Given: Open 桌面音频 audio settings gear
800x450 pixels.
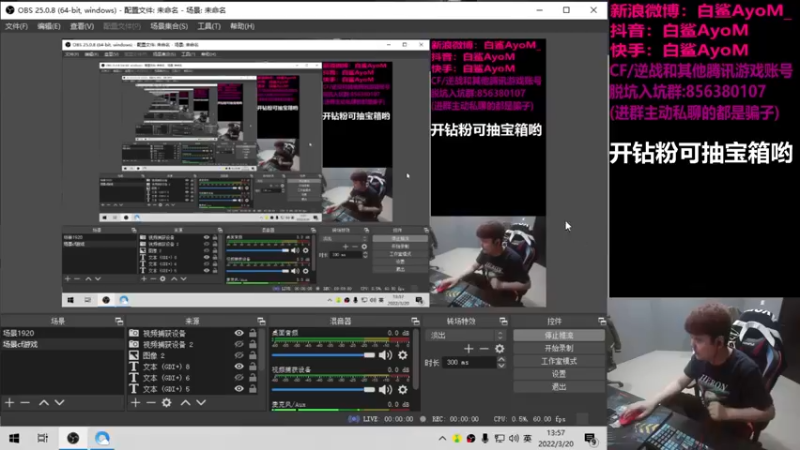Looking at the screenshot, I should click(x=403, y=355).
